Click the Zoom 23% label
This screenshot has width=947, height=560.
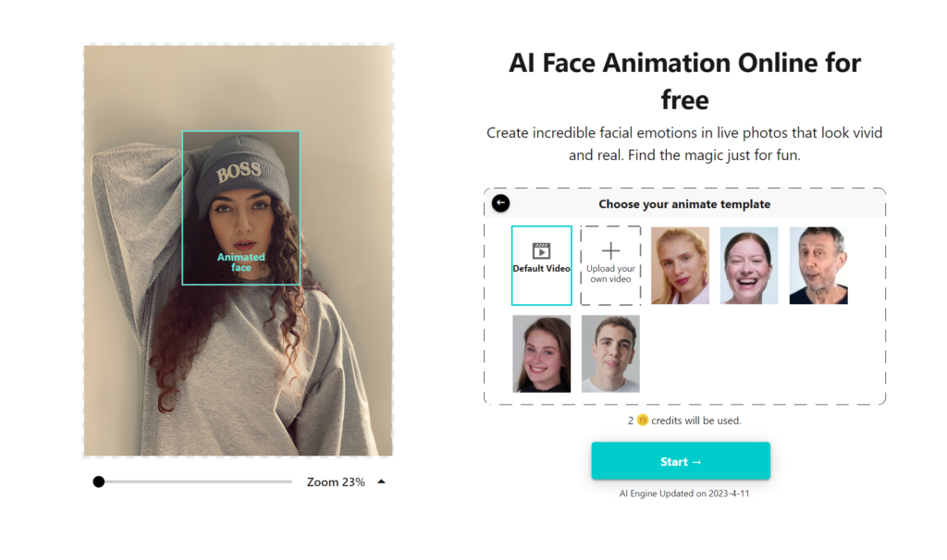[336, 481]
